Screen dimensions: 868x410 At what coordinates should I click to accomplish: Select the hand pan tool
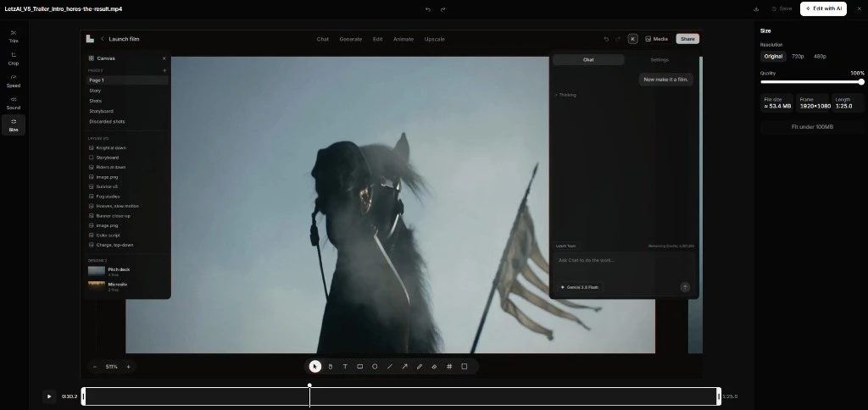click(331, 366)
